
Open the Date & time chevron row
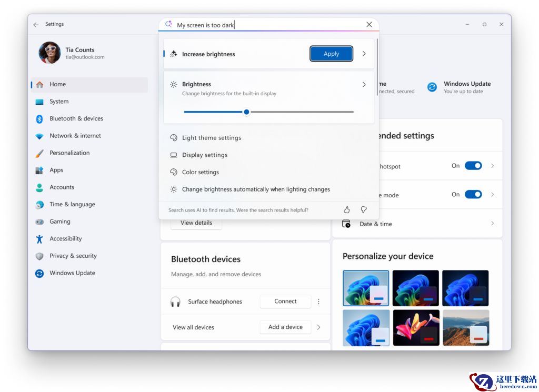pos(492,224)
